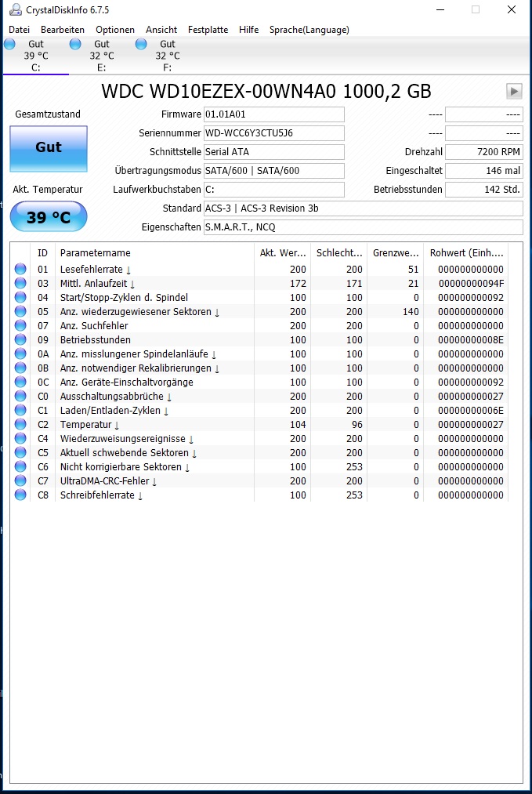Click status orb of UltraDMA-CRC-Fehler row
The height and width of the screenshot is (794, 532).
tap(20, 480)
